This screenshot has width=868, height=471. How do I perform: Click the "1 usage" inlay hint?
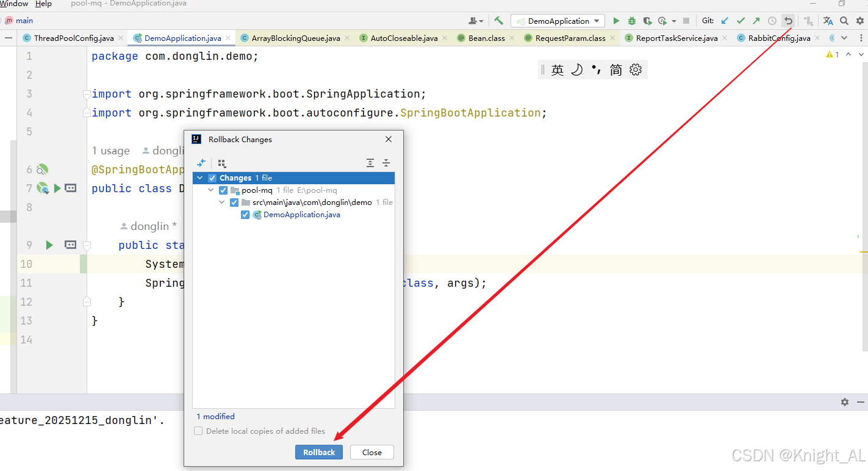pos(111,151)
